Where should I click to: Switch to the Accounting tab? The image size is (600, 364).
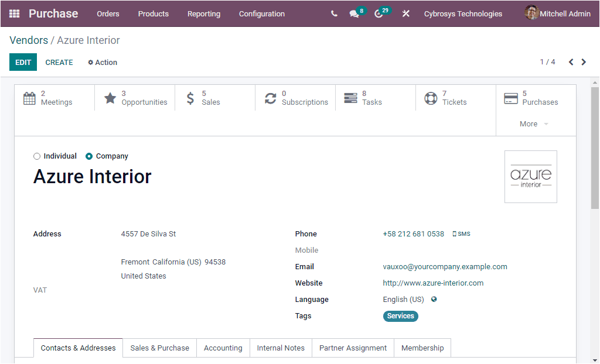(x=223, y=348)
